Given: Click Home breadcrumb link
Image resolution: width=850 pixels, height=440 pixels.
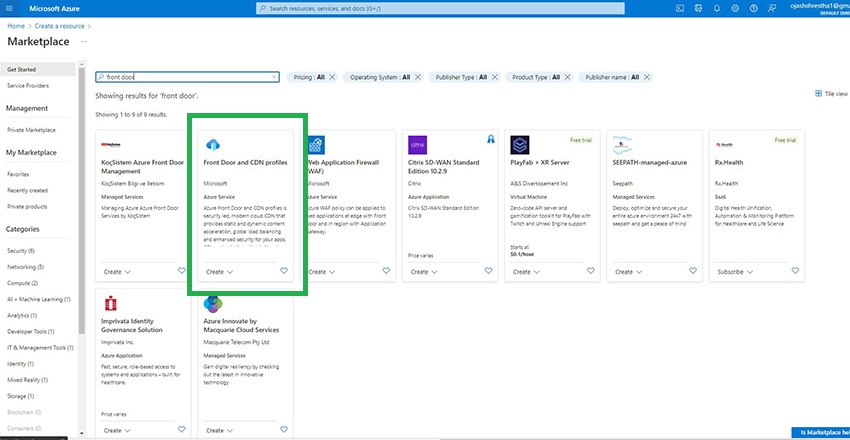Looking at the screenshot, I should pyautogui.click(x=16, y=26).
